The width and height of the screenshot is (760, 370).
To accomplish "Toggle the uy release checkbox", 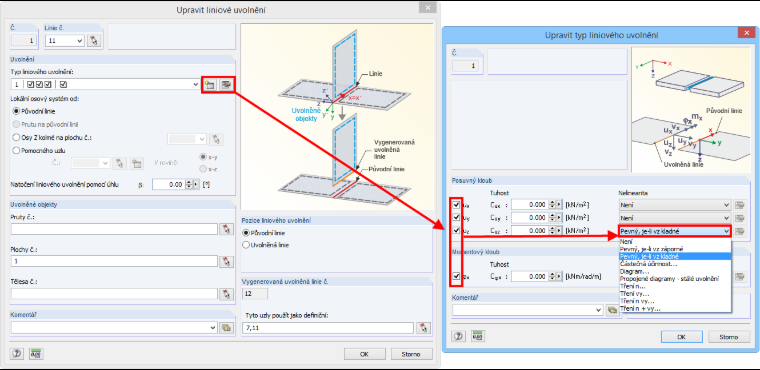I will point(457,218).
